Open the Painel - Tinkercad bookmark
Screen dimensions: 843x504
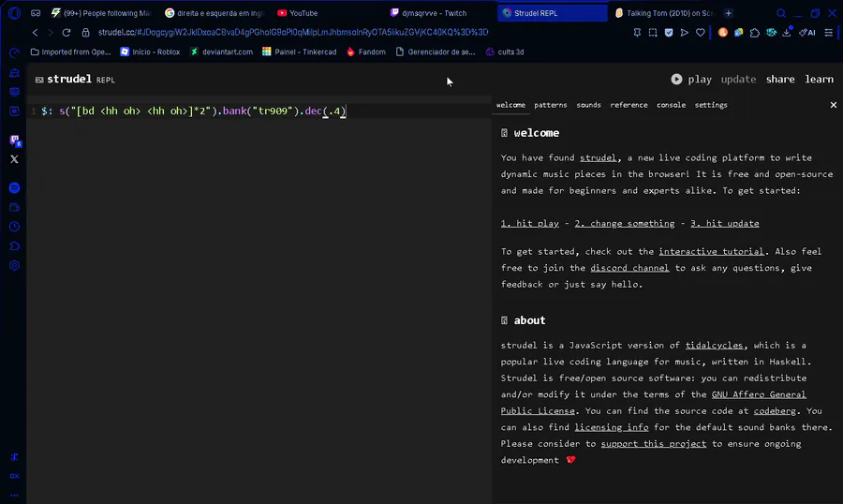point(300,52)
